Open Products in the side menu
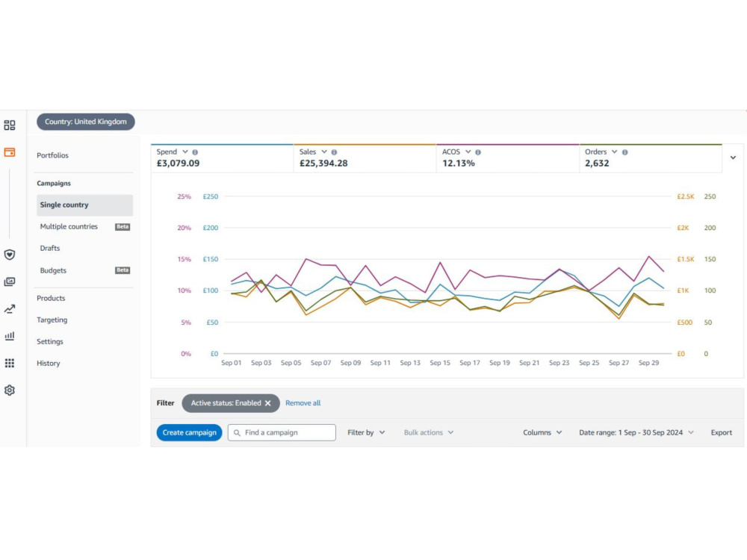 pyautogui.click(x=51, y=299)
